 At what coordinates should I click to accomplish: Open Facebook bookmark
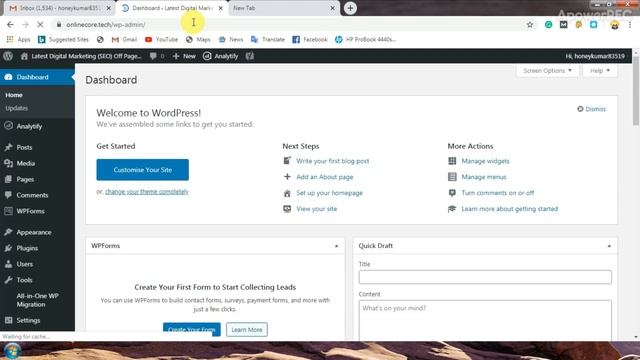[310, 39]
